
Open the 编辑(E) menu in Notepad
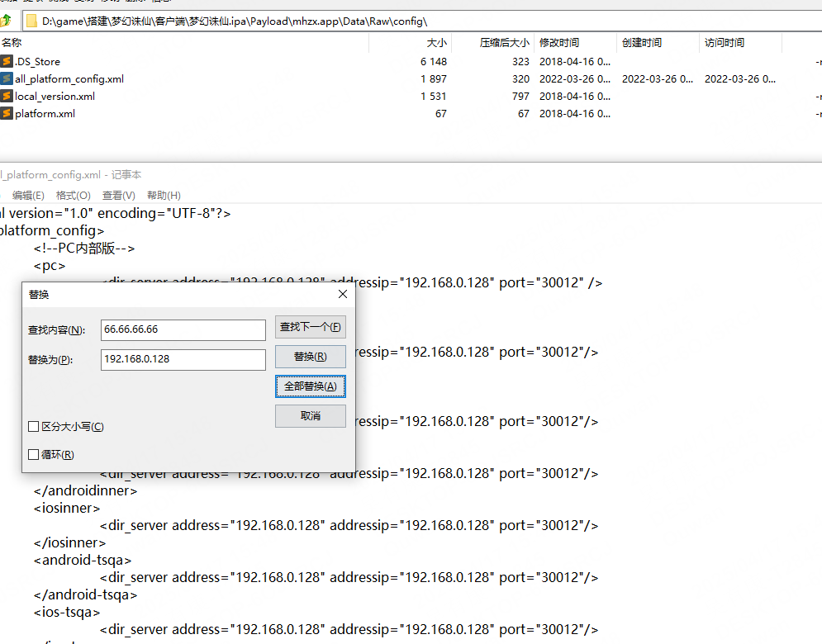coord(27,196)
